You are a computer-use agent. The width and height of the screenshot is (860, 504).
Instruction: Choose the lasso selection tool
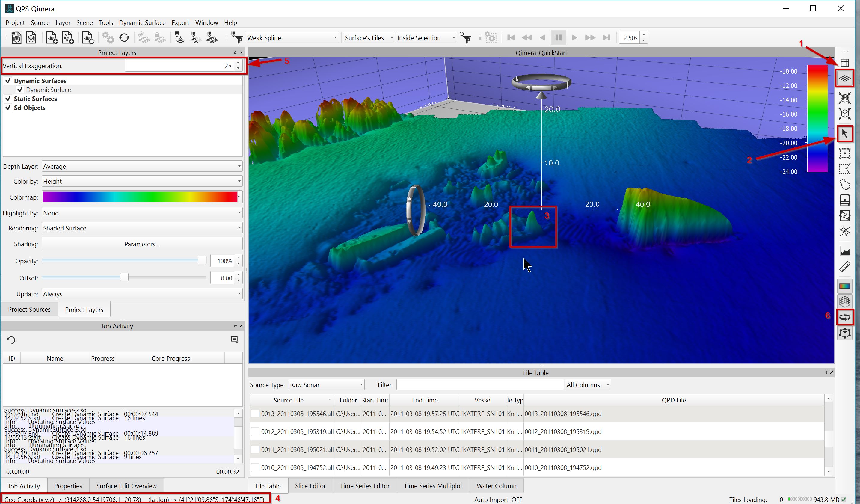pos(844,185)
